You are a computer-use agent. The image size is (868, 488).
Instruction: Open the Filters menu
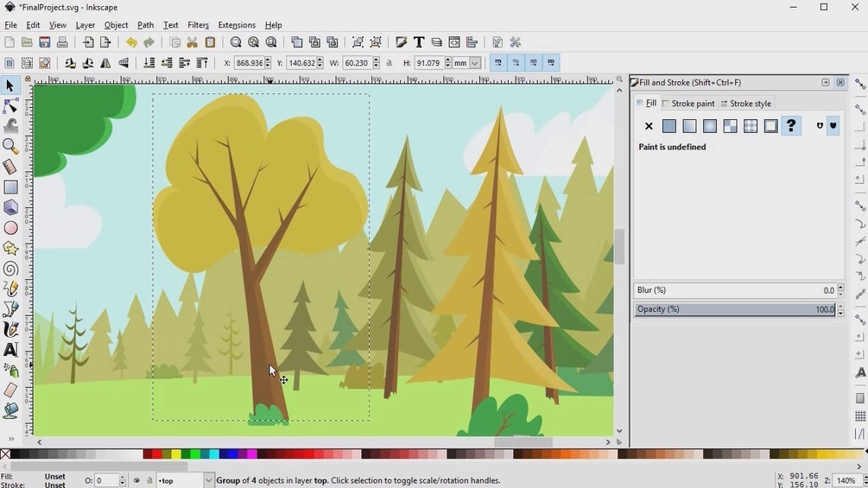tap(198, 25)
